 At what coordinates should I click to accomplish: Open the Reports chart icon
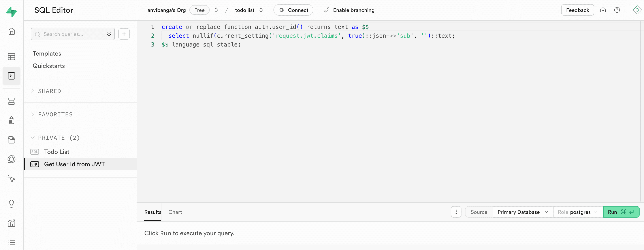11,223
